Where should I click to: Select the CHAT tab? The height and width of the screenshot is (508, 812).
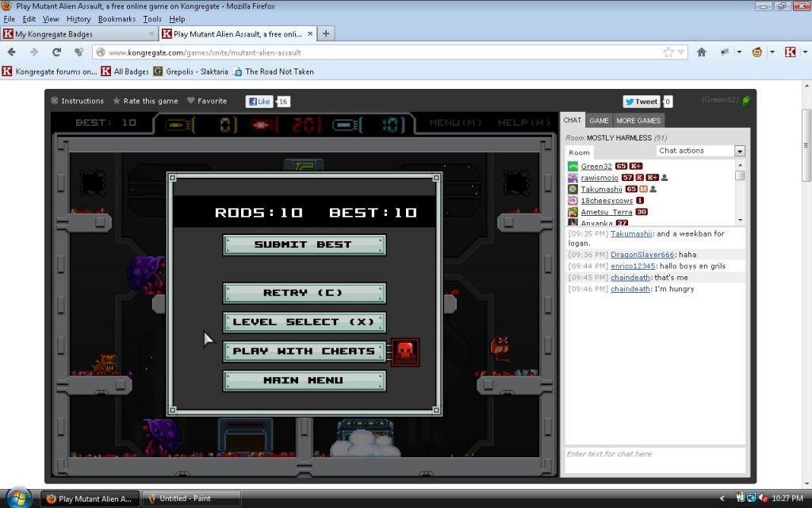click(x=573, y=121)
